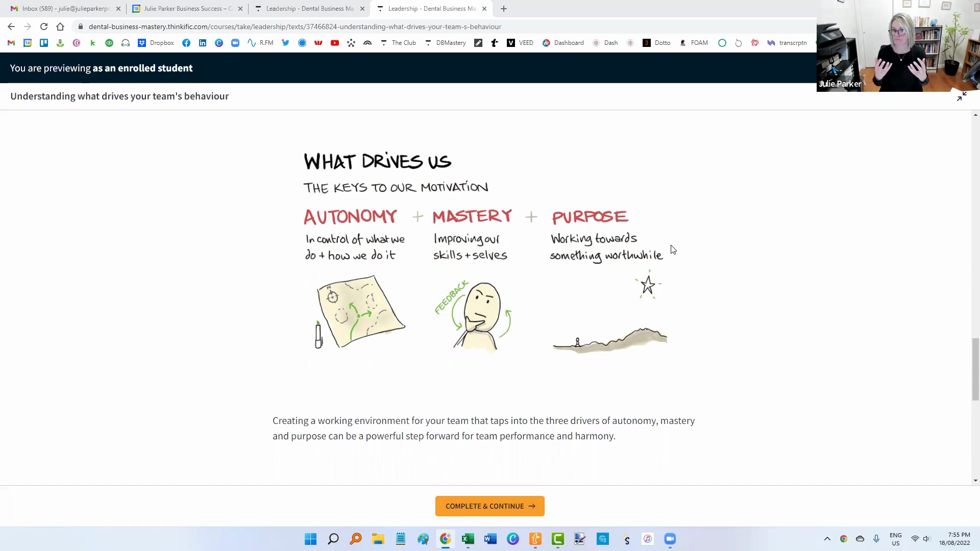980x551 pixels.
Task: Open the YouTube bookmark
Action: point(335,43)
